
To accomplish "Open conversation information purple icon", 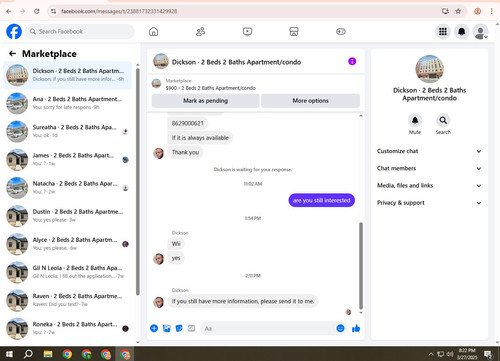I will 352,61.
